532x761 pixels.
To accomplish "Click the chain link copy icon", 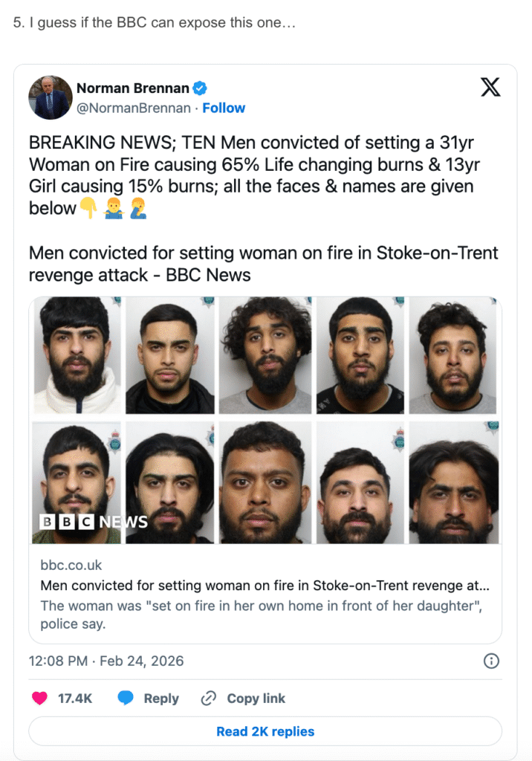I will click(209, 699).
